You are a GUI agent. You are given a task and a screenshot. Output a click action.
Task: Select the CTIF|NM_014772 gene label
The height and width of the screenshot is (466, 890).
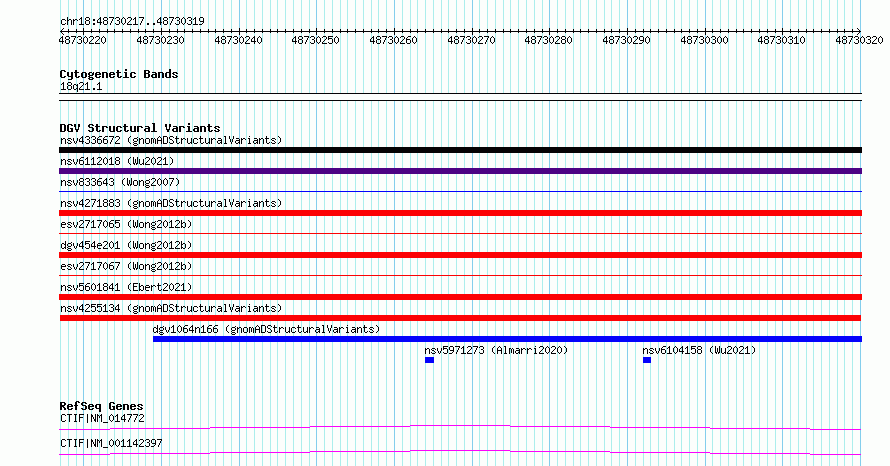[x=102, y=418]
